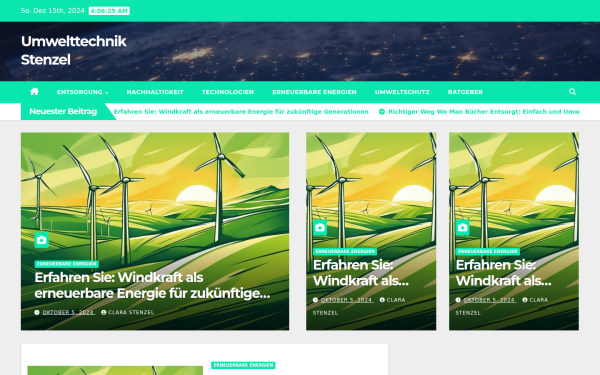This screenshot has height=375, width=600.
Task: Click the circle icon before 'Richtiger Weg' ticker item
Action: click(382, 112)
